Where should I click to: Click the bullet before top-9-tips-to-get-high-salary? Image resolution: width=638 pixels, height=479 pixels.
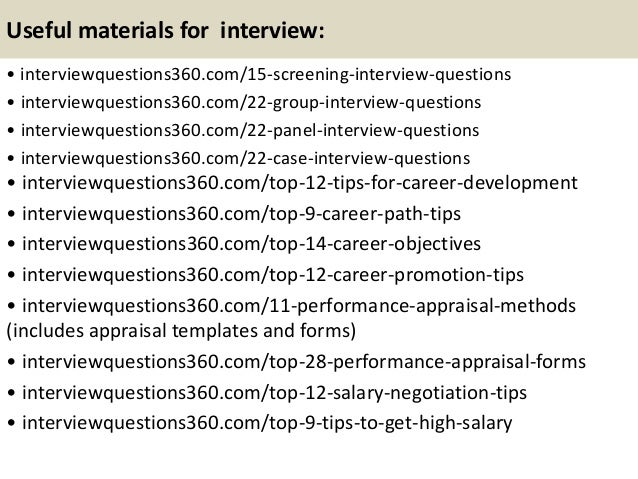pyautogui.click(x=10, y=423)
